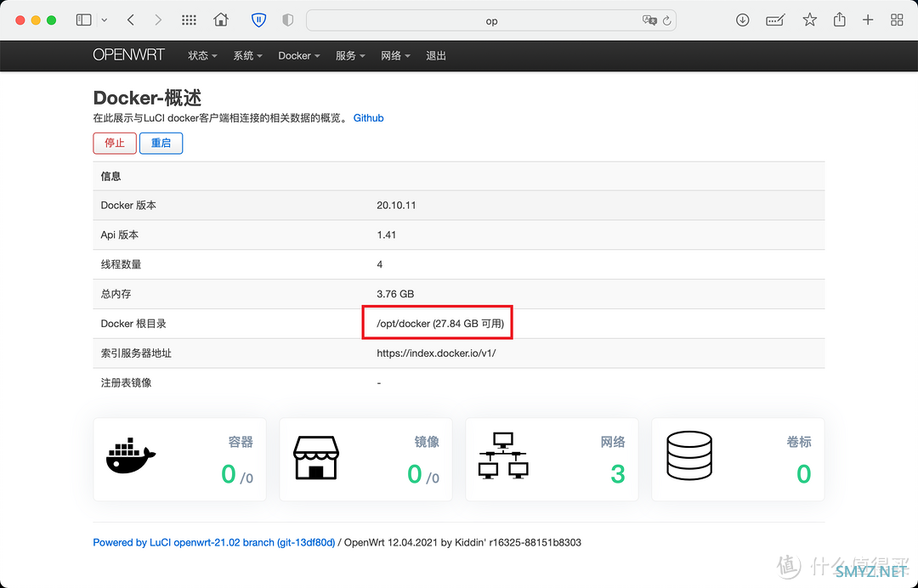Expand the 状态 dropdown menu
The height and width of the screenshot is (588, 918).
click(202, 56)
